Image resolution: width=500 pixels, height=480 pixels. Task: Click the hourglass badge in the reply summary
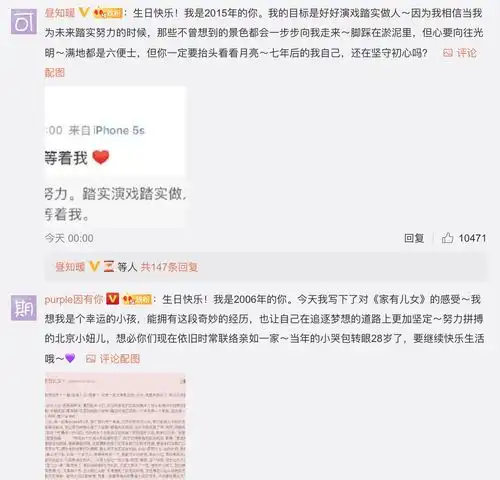coord(108,267)
